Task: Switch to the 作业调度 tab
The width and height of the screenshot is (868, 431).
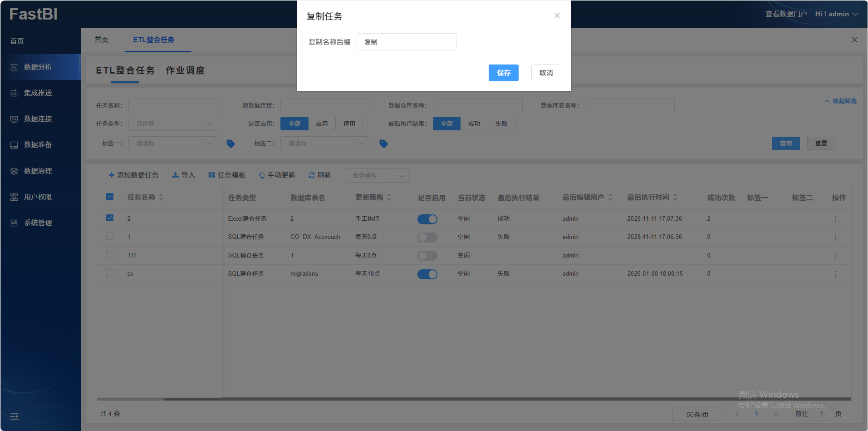Action: [185, 70]
